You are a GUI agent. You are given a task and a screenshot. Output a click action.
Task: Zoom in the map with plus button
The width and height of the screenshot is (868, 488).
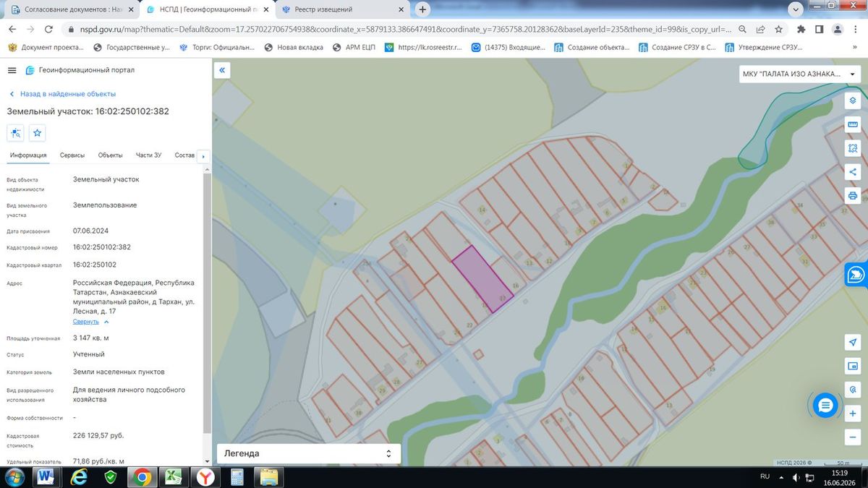click(x=852, y=414)
